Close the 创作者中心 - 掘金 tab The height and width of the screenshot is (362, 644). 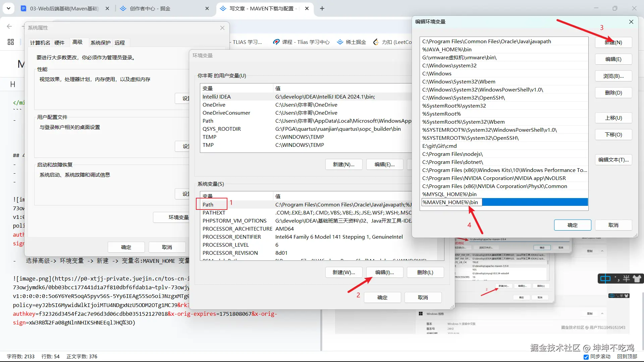pyautogui.click(x=207, y=8)
